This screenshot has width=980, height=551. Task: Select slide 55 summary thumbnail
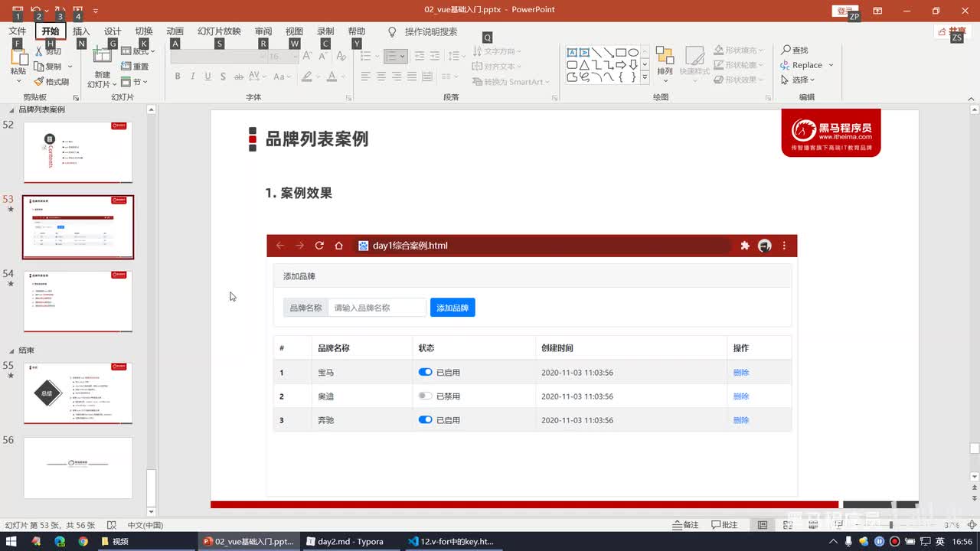(x=78, y=393)
